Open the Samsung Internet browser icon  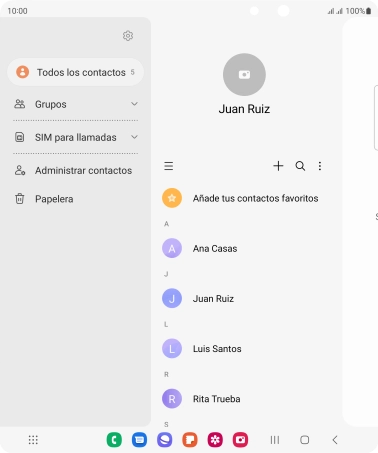(x=165, y=440)
